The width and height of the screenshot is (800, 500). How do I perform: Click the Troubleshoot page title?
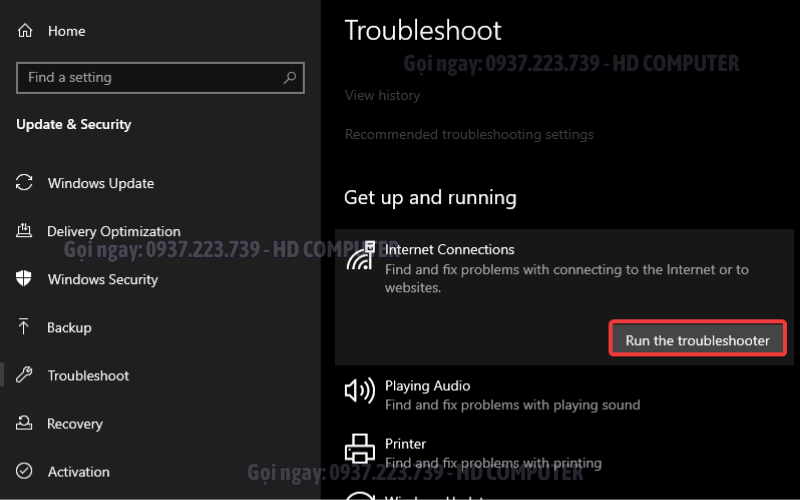pos(423,30)
